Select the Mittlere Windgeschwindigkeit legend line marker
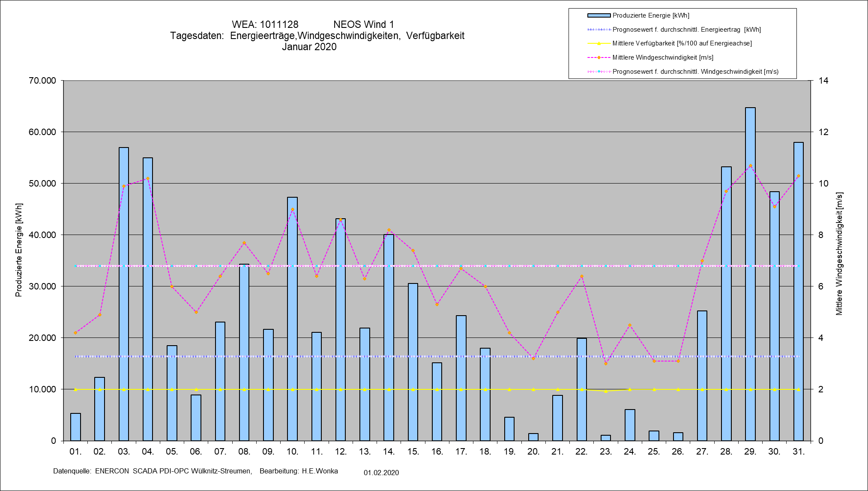 (599, 57)
